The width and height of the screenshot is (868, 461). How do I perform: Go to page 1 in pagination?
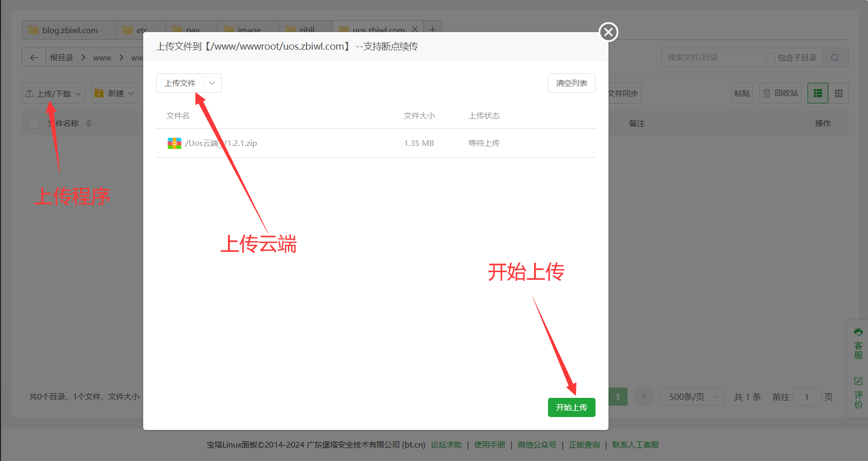pyautogui.click(x=618, y=397)
